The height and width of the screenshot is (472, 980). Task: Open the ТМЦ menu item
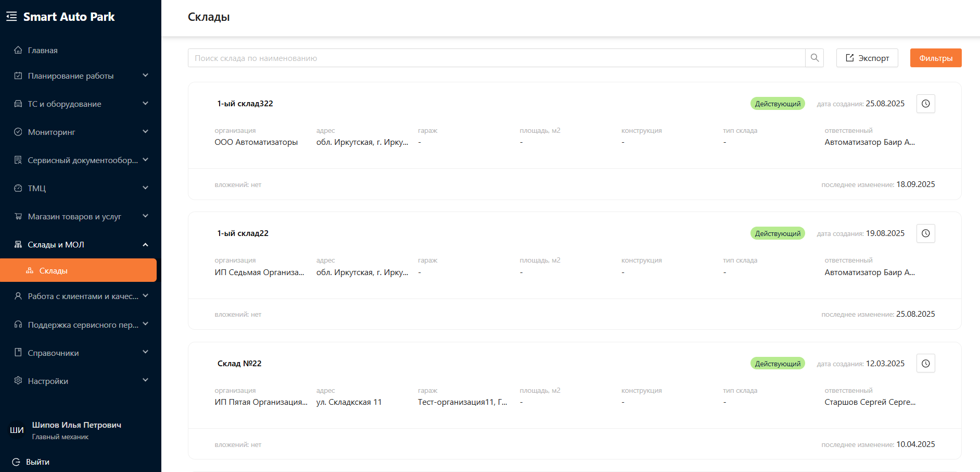coord(37,188)
